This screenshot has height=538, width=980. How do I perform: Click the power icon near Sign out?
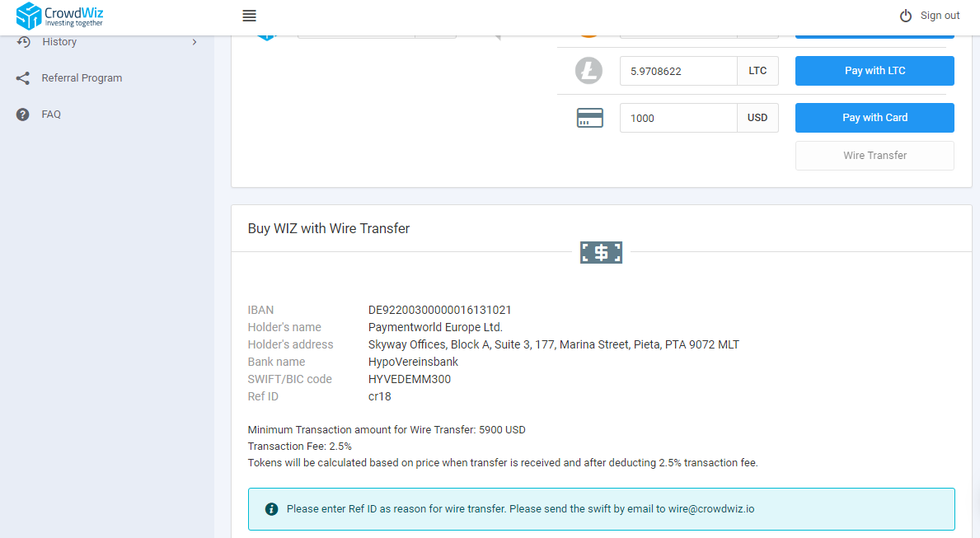point(906,16)
